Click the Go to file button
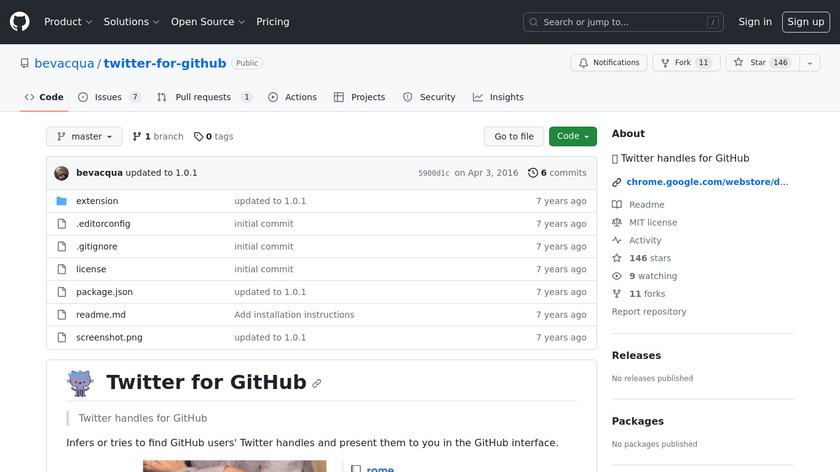This screenshot has width=840, height=472. [514, 137]
